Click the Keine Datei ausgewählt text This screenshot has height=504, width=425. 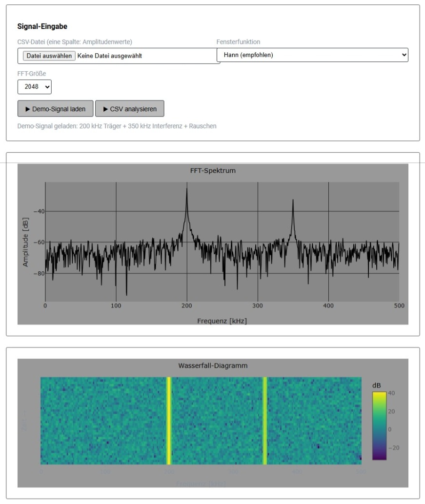click(x=109, y=56)
